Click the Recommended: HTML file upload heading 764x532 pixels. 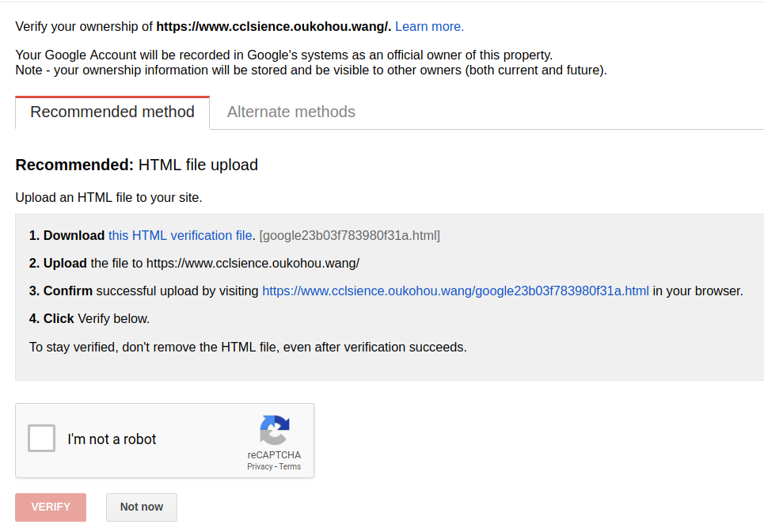136,165
